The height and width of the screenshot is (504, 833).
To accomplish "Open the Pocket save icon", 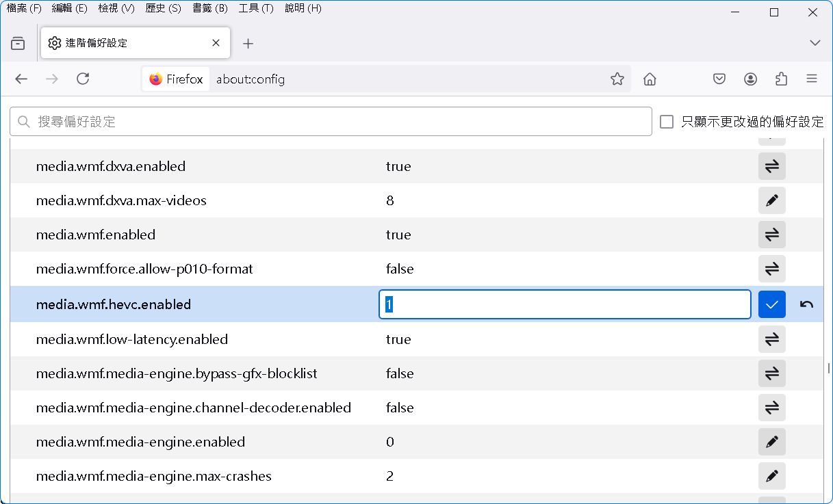I will 719,79.
